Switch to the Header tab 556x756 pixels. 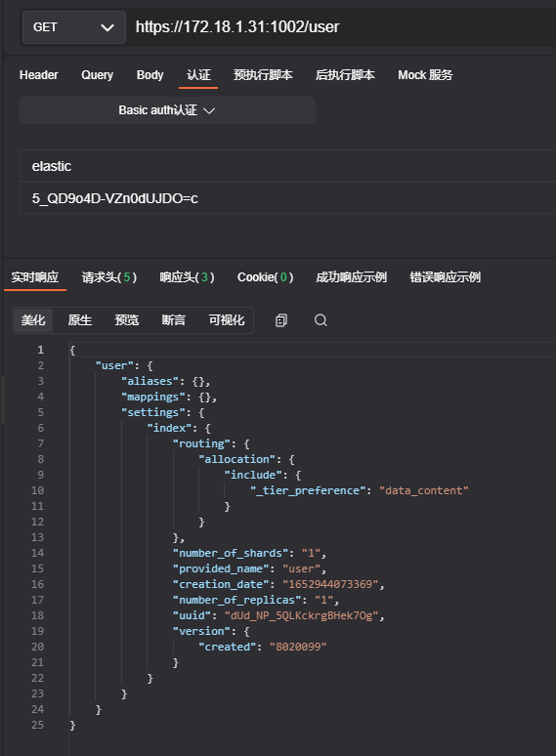[x=38, y=75]
